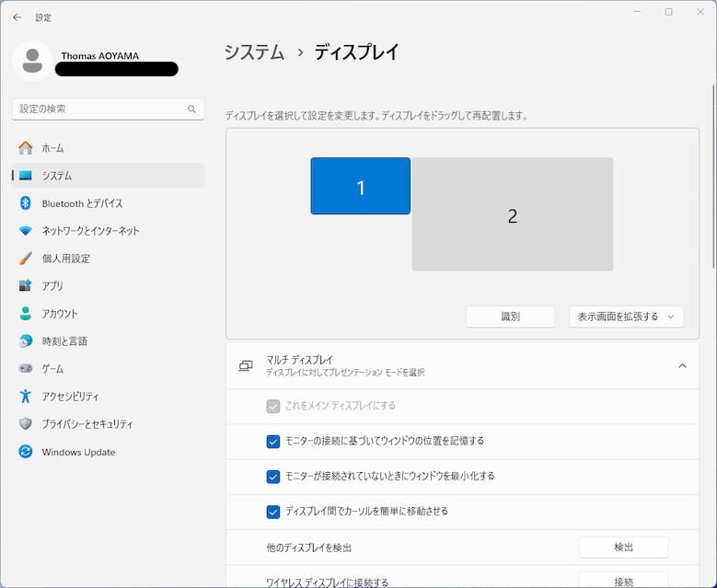This screenshot has height=588, width=717.
Task: Uncheck モニターの接続に基づいてウィンドウの位置を記憶する
Action: click(273, 442)
